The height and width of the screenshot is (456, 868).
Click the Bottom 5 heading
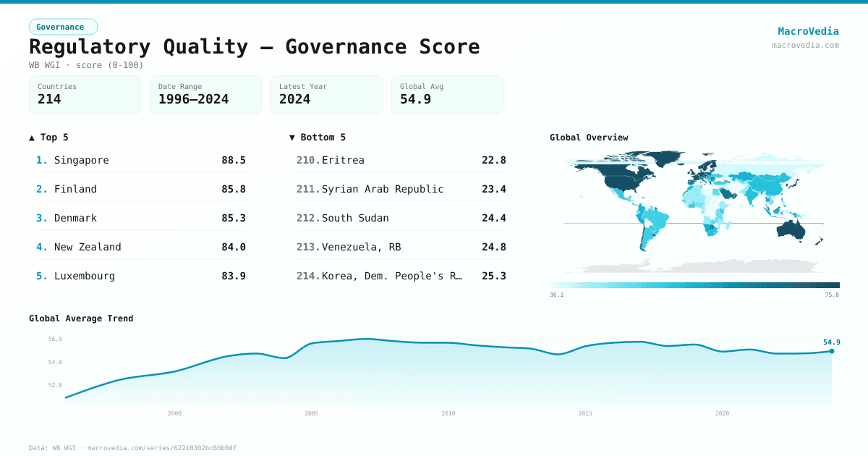coord(318,137)
